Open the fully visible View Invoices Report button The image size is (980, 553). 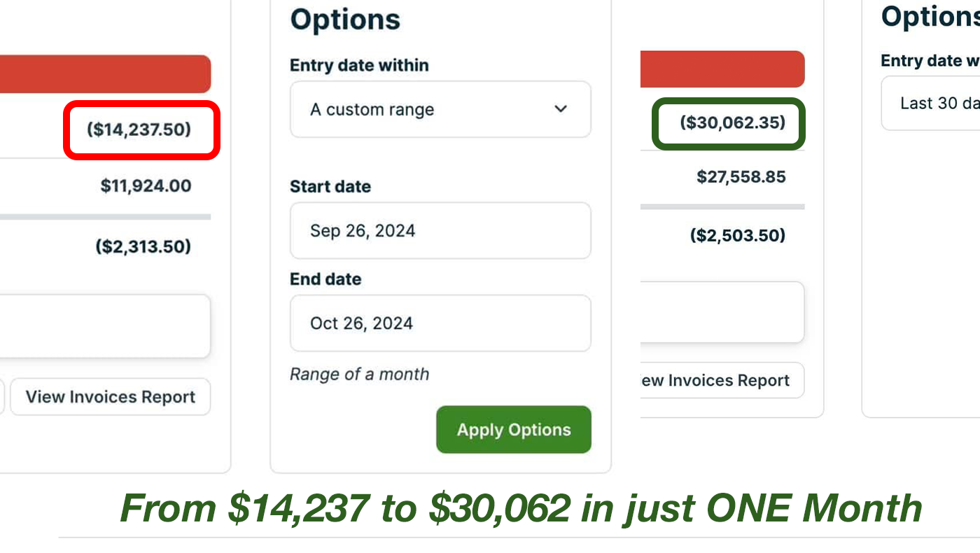click(111, 397)
